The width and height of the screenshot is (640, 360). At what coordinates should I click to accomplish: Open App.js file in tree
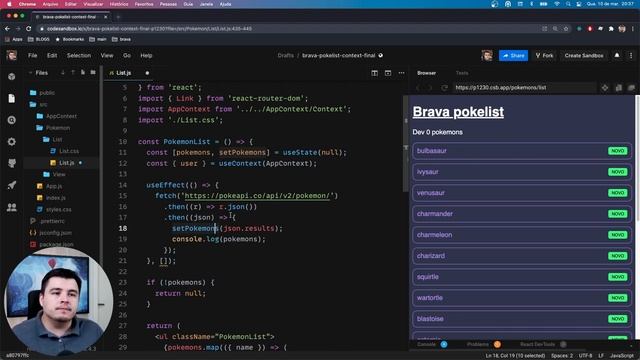click(49, 186)
